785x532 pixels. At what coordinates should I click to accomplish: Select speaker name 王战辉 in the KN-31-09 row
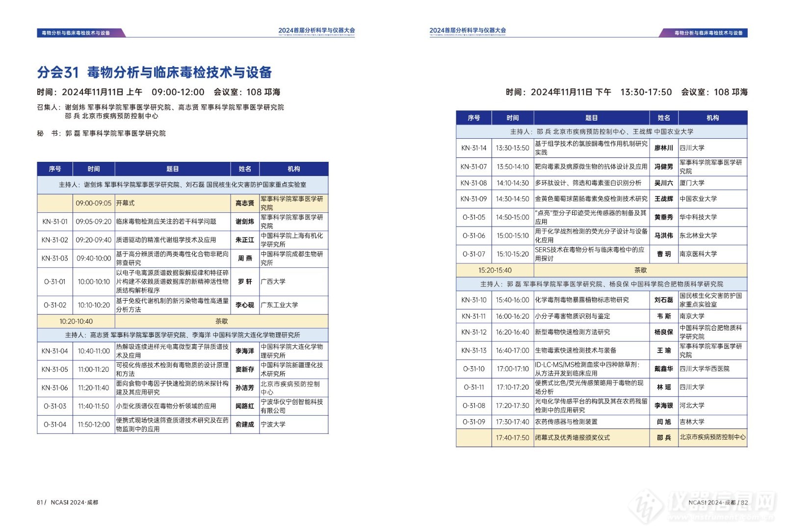coord(664,199)
